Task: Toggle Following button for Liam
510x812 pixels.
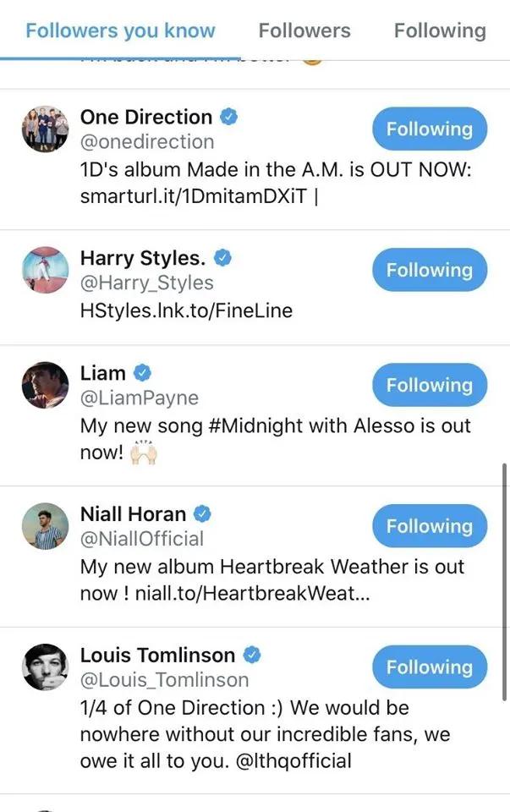Action: click(x=430, y=386)
